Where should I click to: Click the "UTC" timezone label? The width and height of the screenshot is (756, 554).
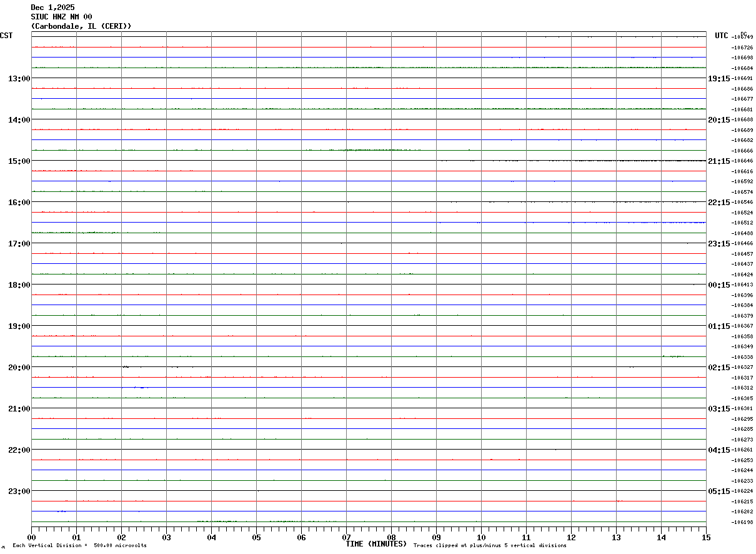[722, 36]
